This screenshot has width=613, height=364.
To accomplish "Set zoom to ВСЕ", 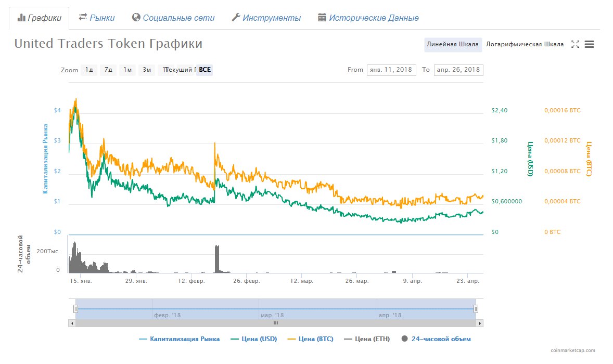I will coord(205,70).
